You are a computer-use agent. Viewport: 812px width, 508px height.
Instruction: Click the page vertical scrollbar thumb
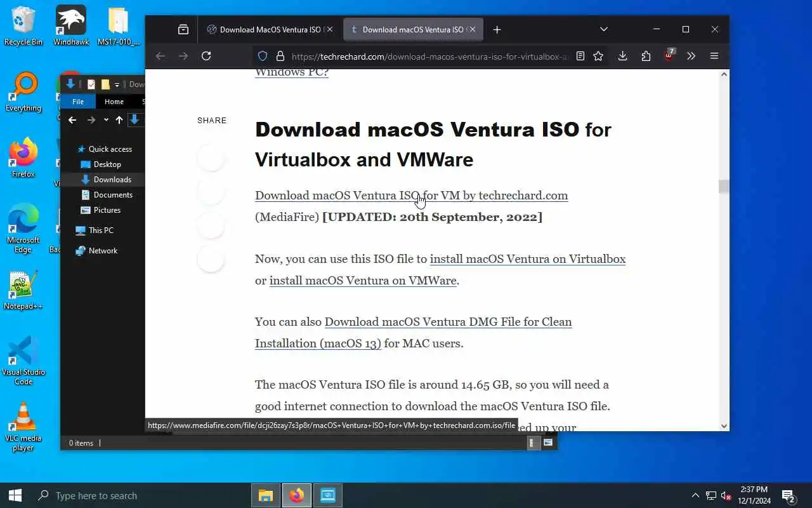[x=723, y=186]
